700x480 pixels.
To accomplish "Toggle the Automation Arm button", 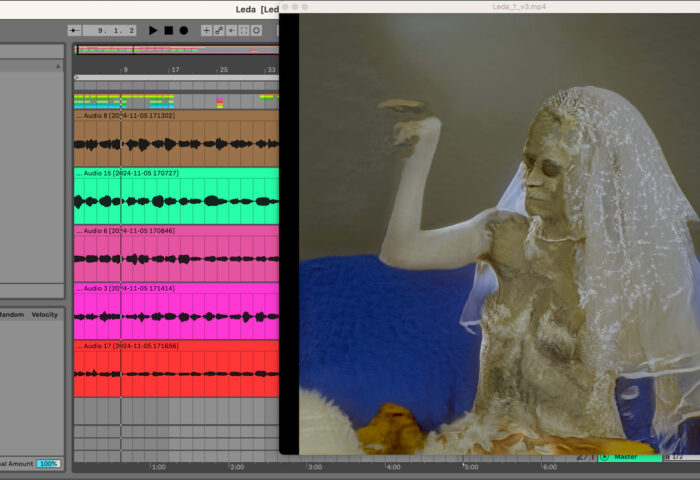I will (x=219, y=30).
